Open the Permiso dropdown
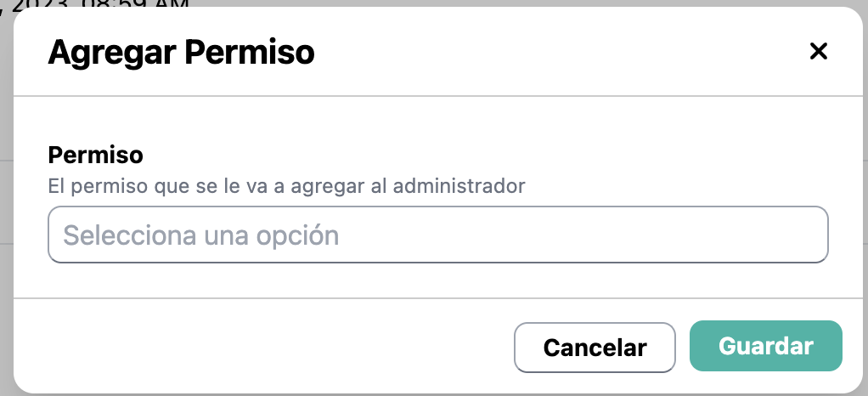The height and width of the screenshot is (396, 868). coord(437,235)
